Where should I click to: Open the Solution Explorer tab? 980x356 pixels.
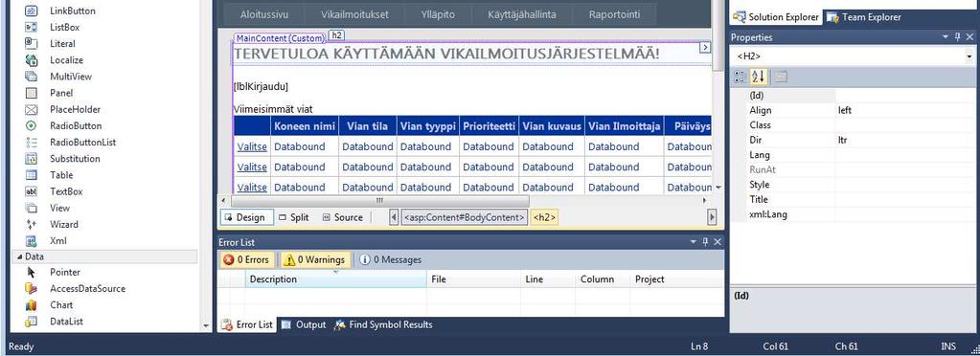pyautogui.click(x=776, y=17)
